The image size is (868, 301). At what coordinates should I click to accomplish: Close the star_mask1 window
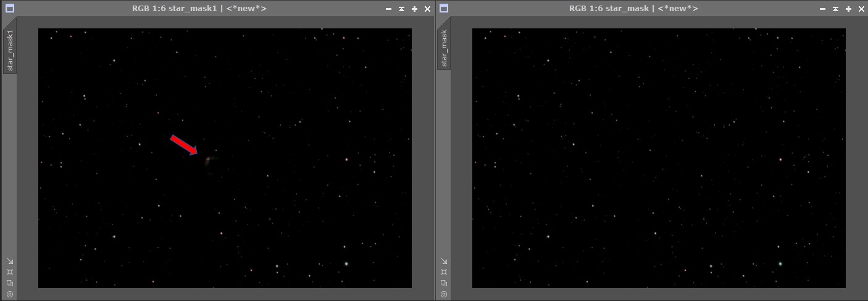428,9
